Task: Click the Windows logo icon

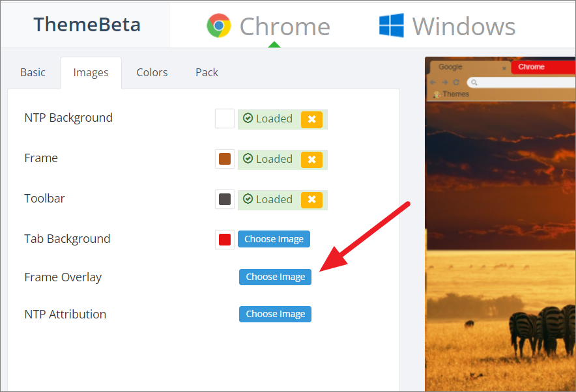Action: coord(392,25)
